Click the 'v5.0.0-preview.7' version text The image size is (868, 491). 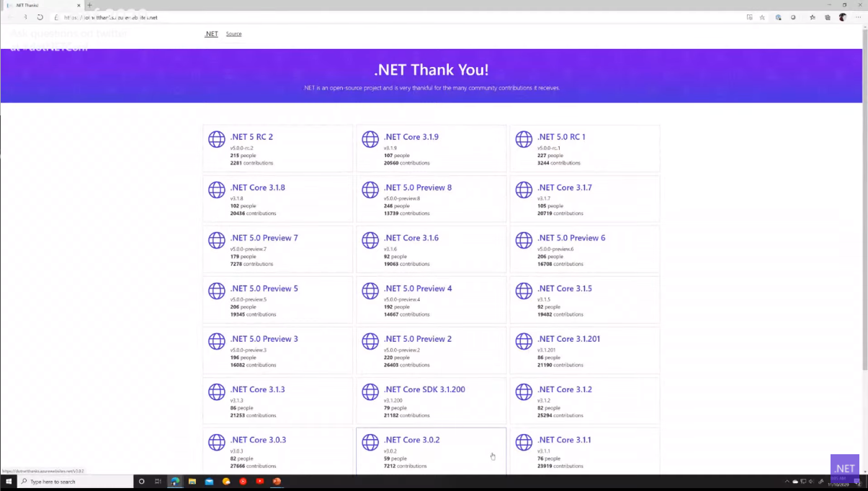249,249
